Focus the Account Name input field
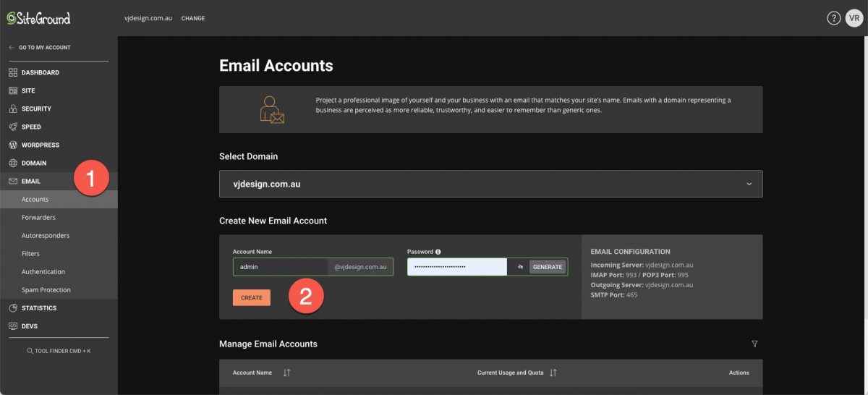This screenshot has width=868, height=395. [x=280, y=267]
